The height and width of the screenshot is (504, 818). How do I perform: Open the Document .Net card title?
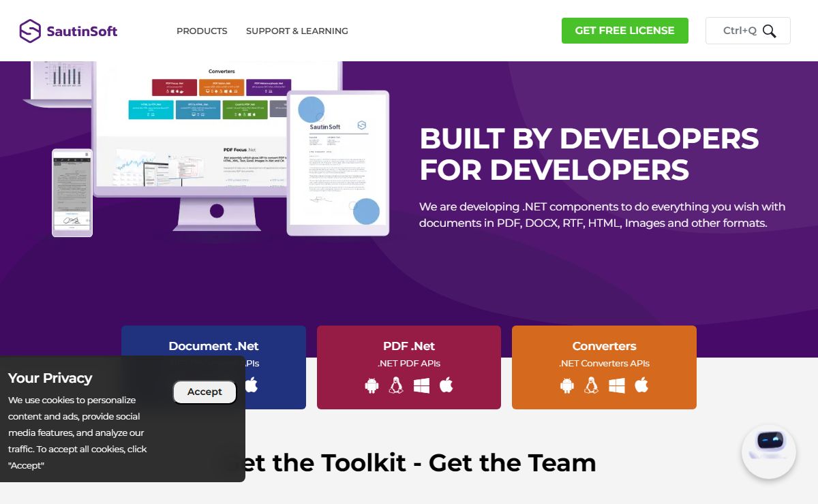pyautogui.click(x=213, y=346)
